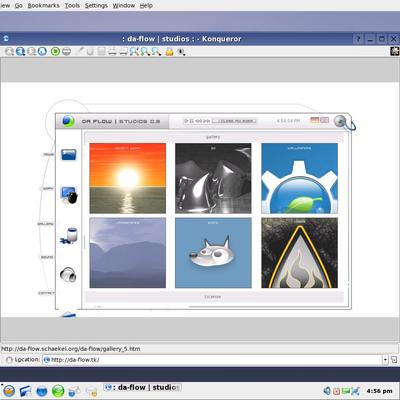This screenshot has height=400, width=400.
Task: Open the GIMP fox mascot thumbnail
Action: click(213, 253)
